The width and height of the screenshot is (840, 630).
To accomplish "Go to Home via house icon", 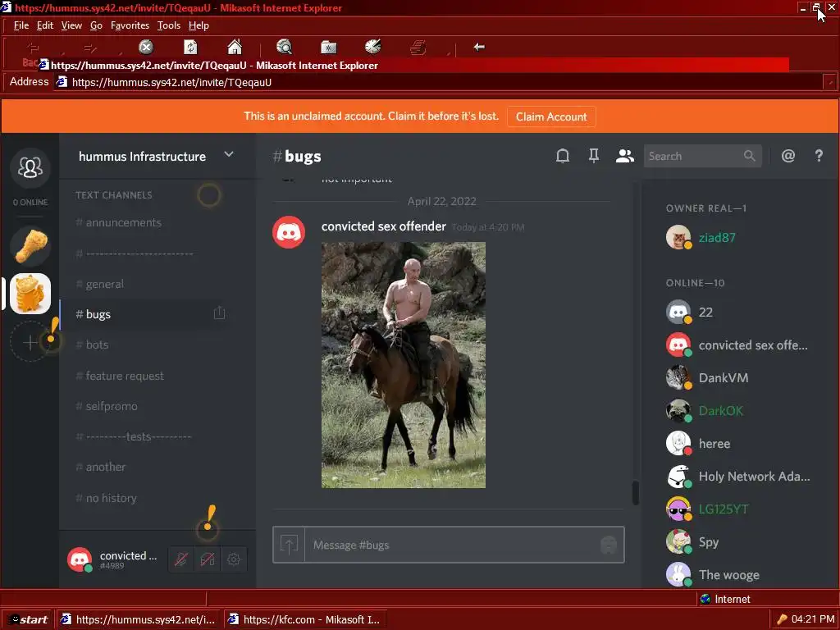I will tap(235, 47).
